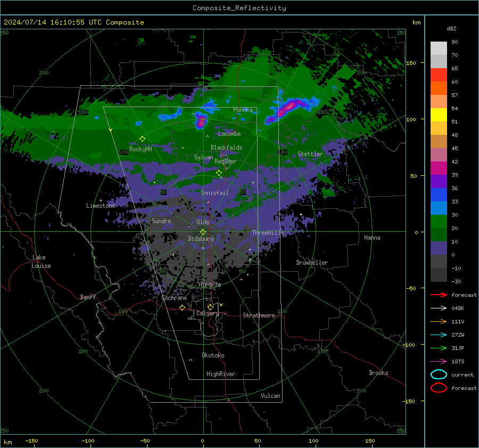This screenshot has width=479, height=448.
Task: Click the orange 111V arrow in legend
Action: click(x=439, y=321)
